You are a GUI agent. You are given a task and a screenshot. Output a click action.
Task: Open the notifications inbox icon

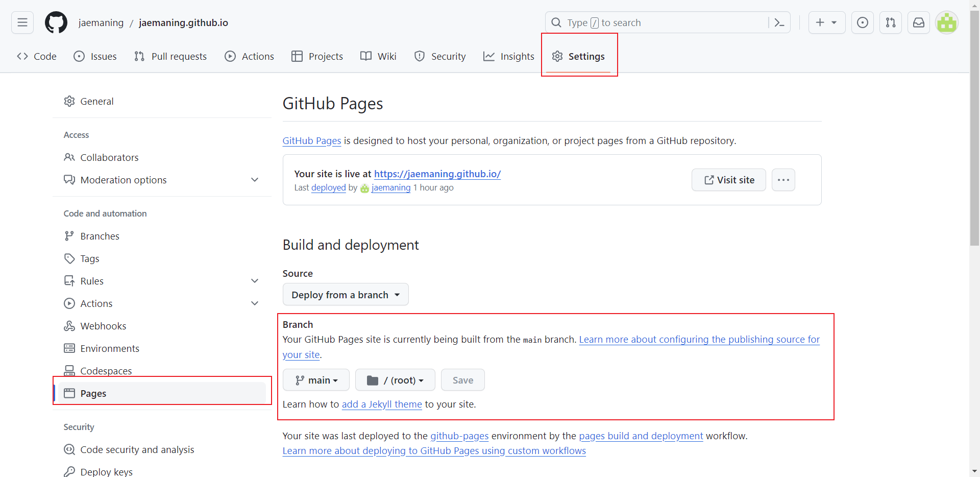coord(919,22)
